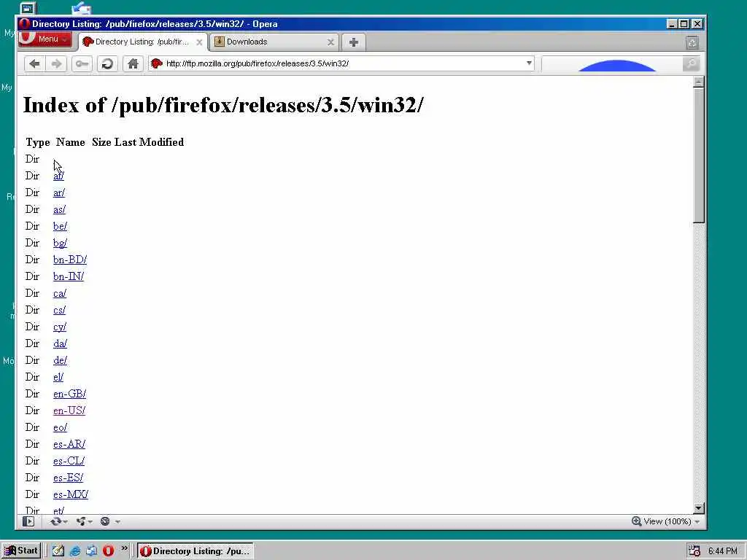Open the closed tabs trash icon
This screenshot has height=560, width=747.
click(692, 43)
